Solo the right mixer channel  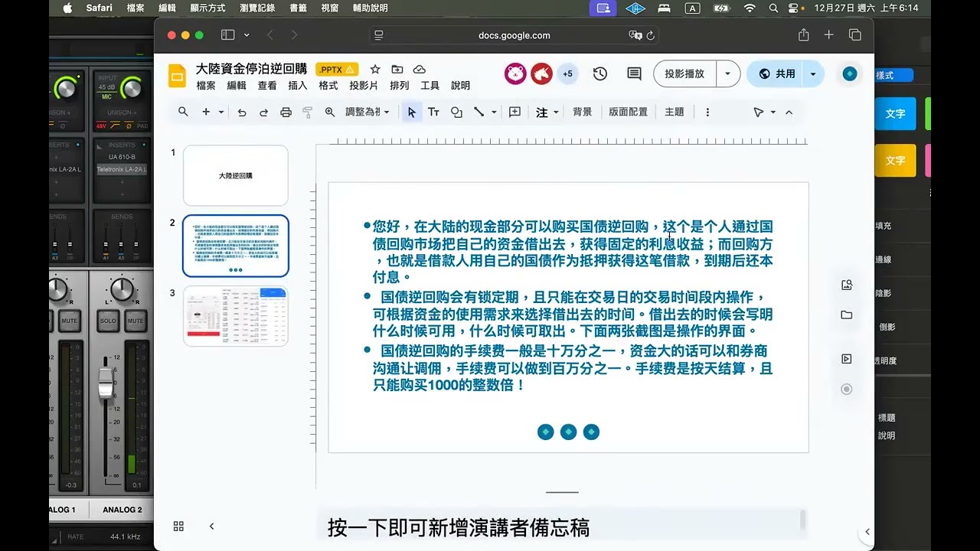click(108, 321)
